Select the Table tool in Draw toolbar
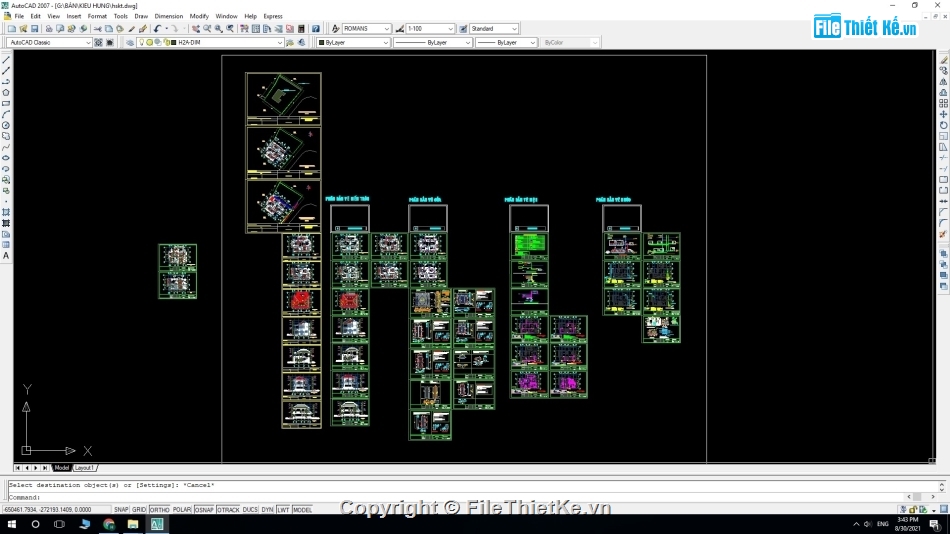950x534 pixels. (x=6, y=245)
